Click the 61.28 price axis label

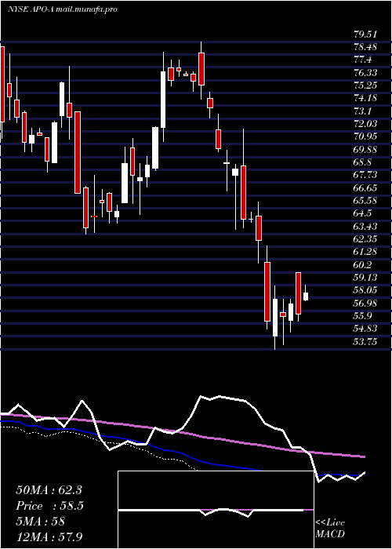(x=365, y=253)
